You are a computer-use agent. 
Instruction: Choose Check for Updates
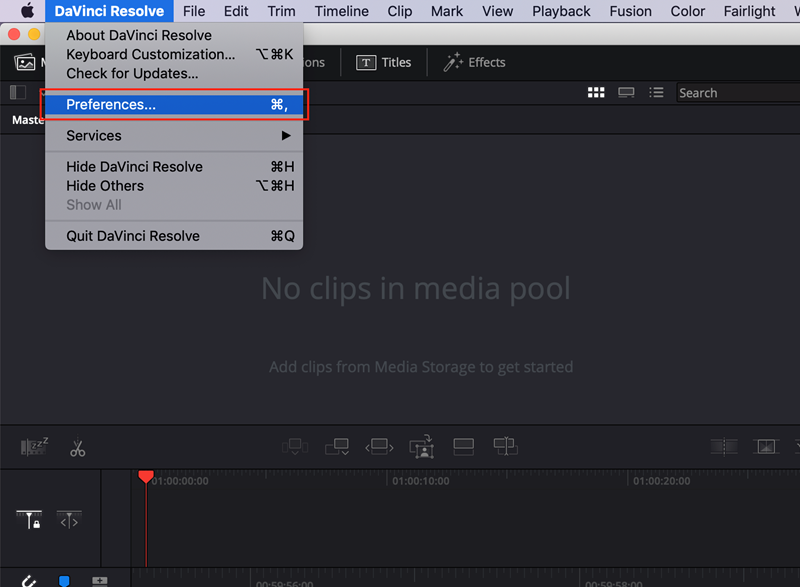(174, 73)
